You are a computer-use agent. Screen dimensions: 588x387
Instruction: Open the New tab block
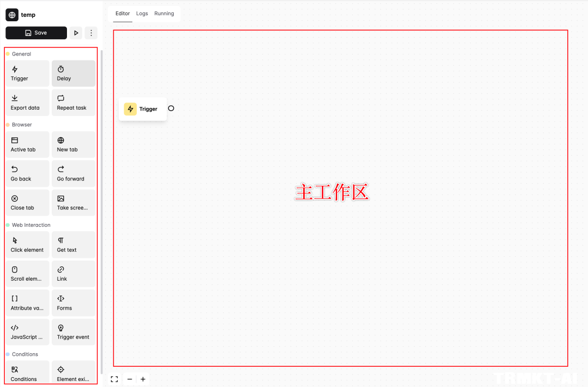pos(73,144)
